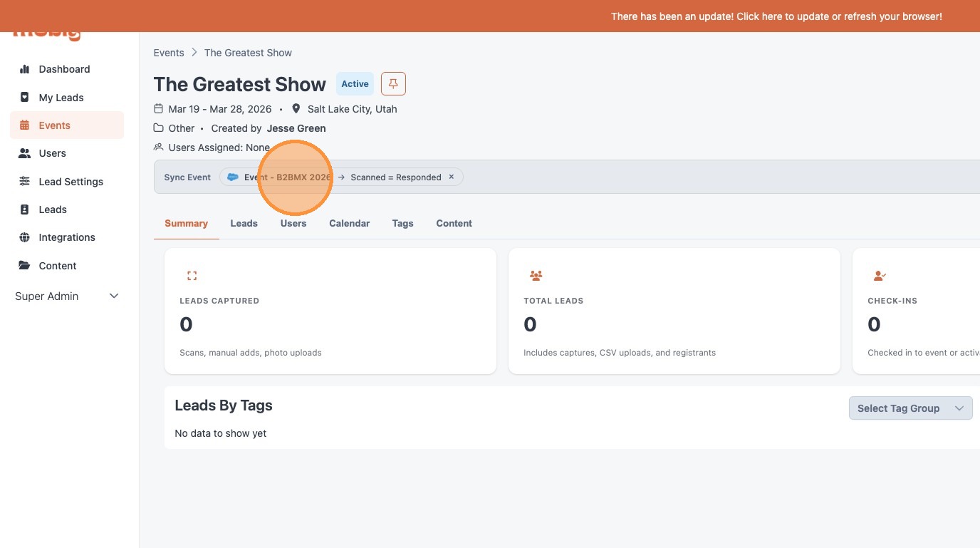Screen dimensions: 980x548
Task: Select the Tags tab
Action: (402, 224)
